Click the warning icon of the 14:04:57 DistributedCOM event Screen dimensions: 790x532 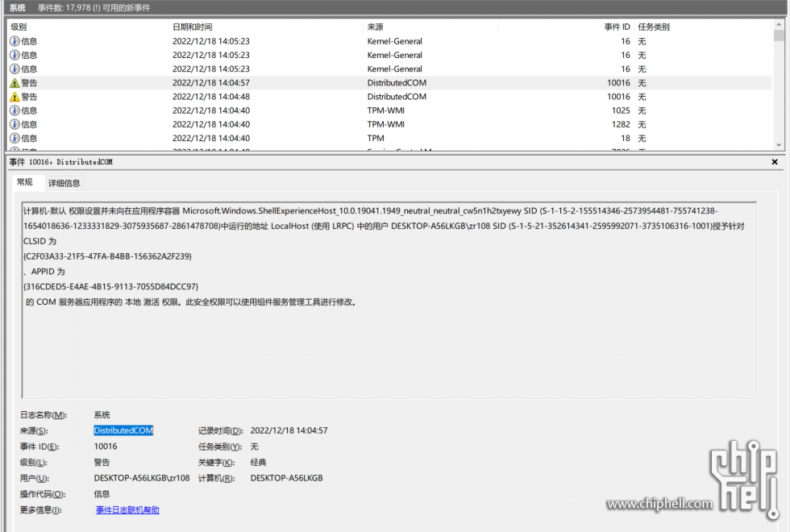(15, 83)
